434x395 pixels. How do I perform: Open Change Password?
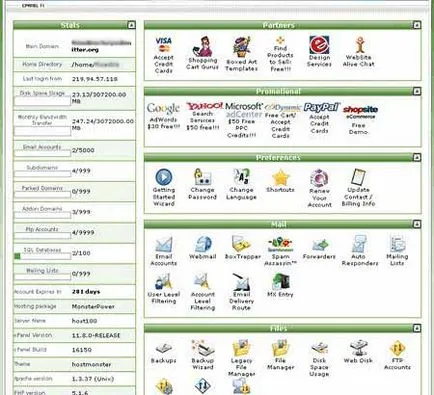(x=202, y=177)
